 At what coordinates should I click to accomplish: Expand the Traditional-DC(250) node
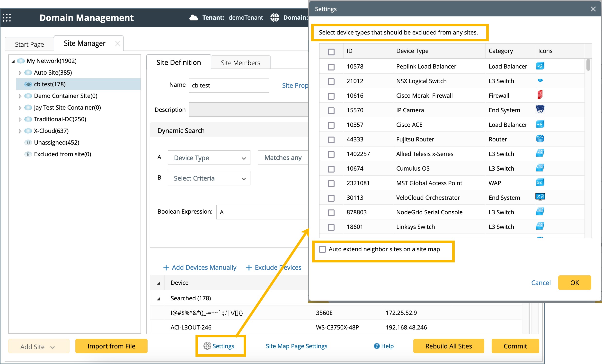pyautogui.click(x=20, y=119)
